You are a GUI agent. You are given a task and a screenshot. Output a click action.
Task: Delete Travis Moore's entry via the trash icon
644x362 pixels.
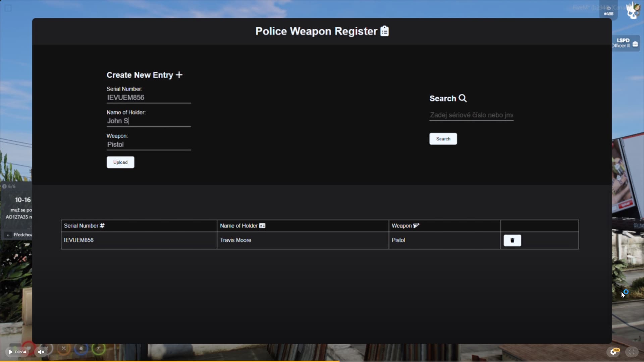tap(513, 241)
